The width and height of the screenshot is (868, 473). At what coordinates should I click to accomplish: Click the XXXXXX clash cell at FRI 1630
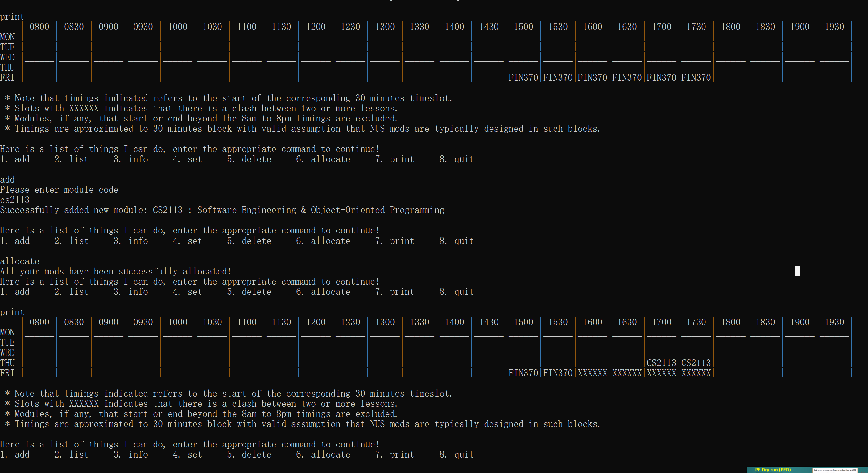pos(627,373)
